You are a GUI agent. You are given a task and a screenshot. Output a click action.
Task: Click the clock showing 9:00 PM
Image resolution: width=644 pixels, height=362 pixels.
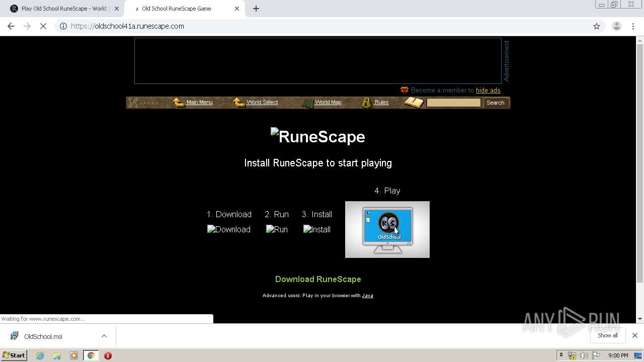[x=618, y=355]
